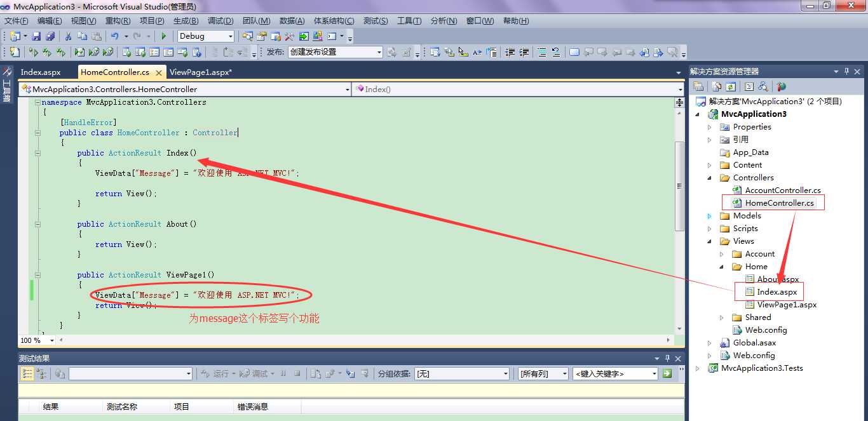
Task: Click the 'return View();' line in About()
Action: click(126, 244)
